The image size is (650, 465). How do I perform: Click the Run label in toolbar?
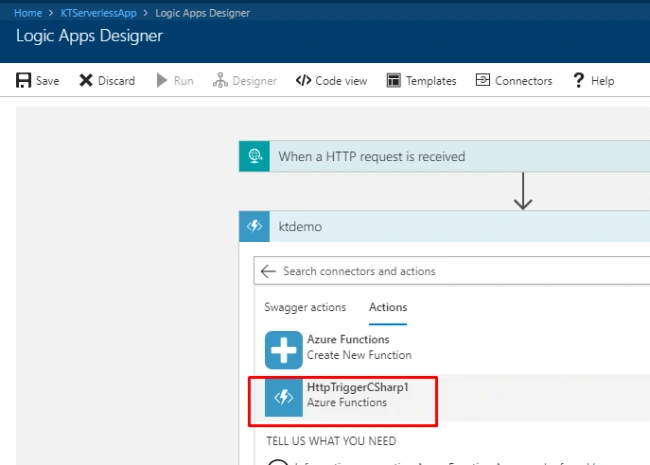pyautogui.click(x=184, y=81)
